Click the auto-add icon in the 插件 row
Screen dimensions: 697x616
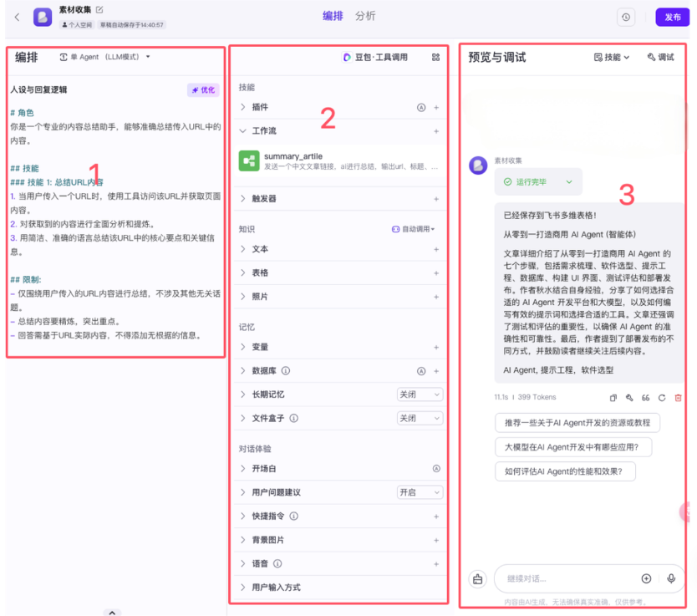421,108
